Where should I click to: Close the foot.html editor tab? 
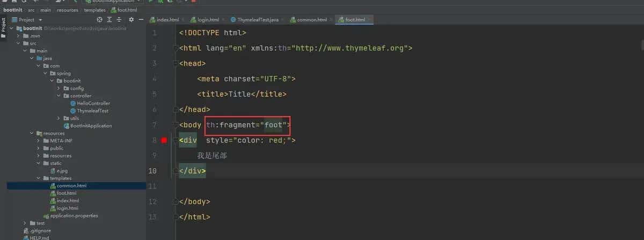[x=369, y=20]
